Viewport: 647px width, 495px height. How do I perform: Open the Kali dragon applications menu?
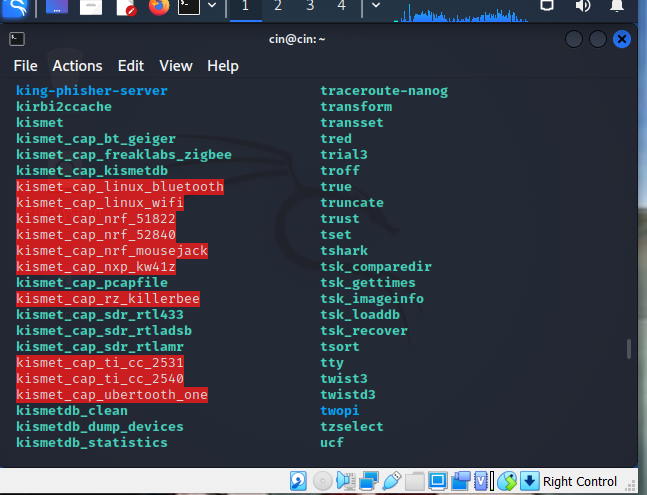15,7
